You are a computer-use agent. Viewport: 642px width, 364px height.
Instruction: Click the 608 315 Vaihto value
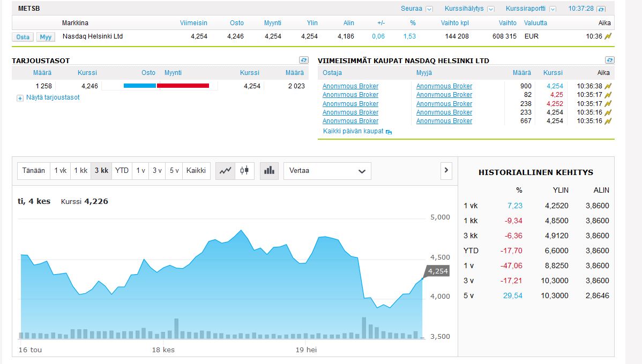[x=504, y=36]
